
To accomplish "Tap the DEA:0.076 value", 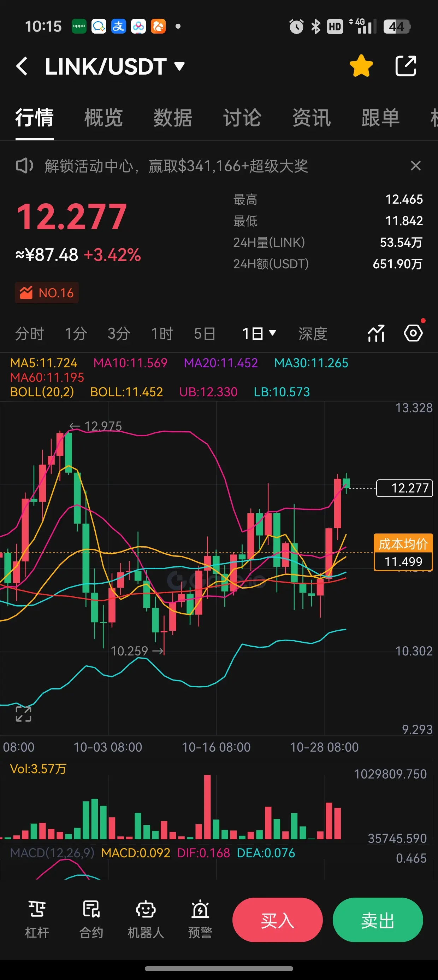I will pos(266,853).
